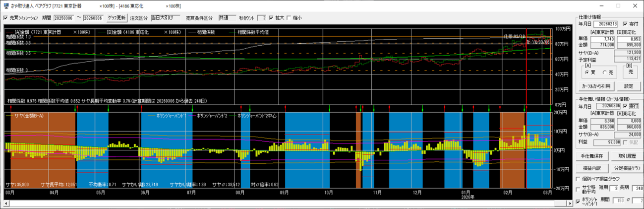Screen dimensions: 644x209
Task: Toggle the サヤ移動平均 checkbox
Action: [x=578, y=189]
